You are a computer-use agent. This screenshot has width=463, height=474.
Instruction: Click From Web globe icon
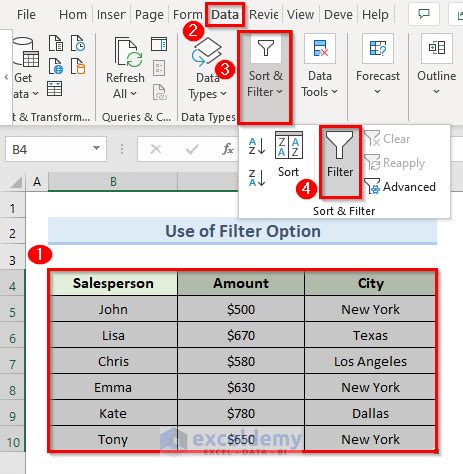(56, 66)
